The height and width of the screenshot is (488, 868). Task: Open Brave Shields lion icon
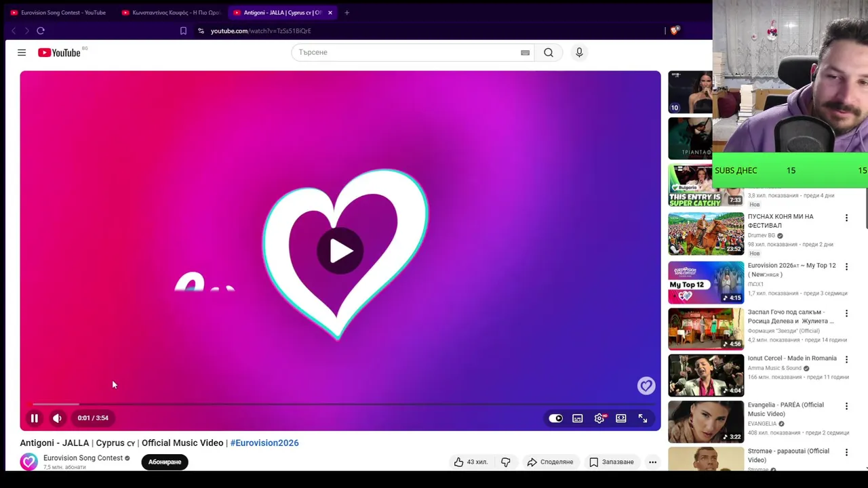[675, 30]
